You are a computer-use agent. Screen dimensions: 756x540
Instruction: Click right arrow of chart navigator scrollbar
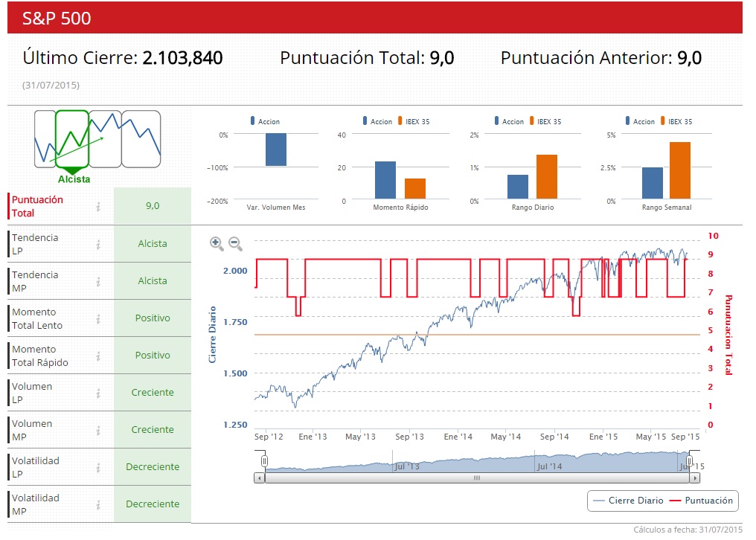(x=695, y=478)
